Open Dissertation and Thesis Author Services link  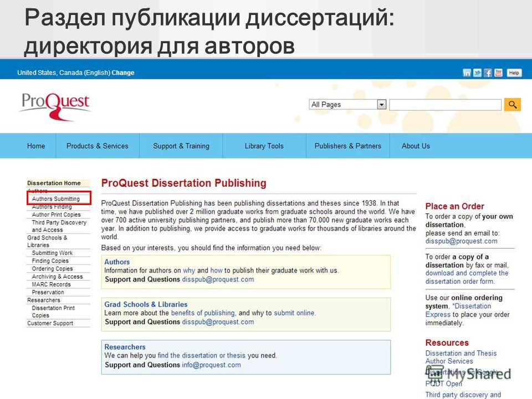(x=461, y=357)
